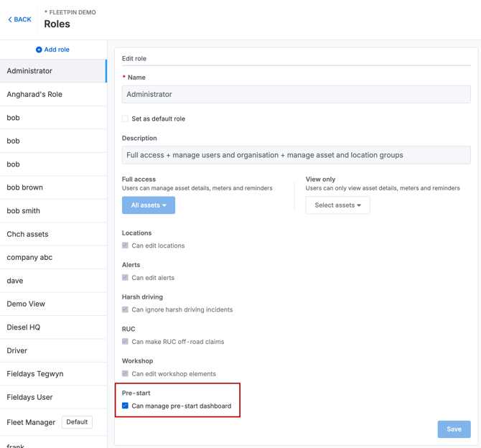Toggle Set as default role checkbox
Screen dimensions: 481x448
point(125,118)
